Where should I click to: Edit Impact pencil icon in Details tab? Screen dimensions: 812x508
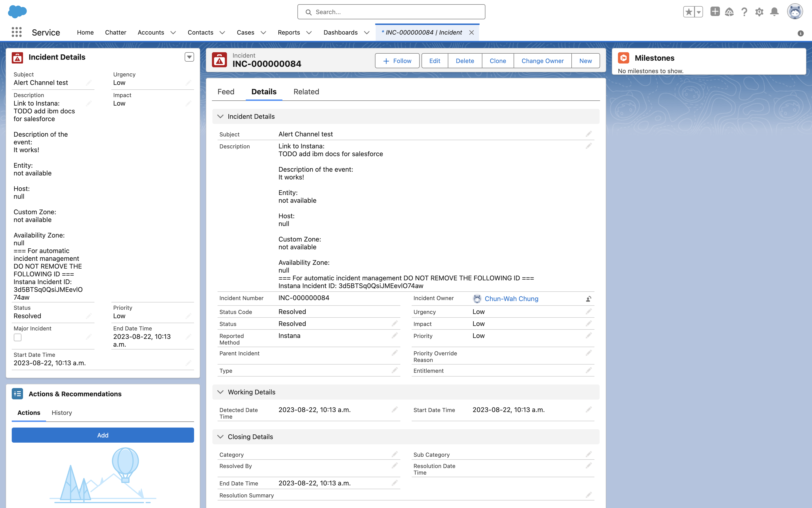(589, 324)
